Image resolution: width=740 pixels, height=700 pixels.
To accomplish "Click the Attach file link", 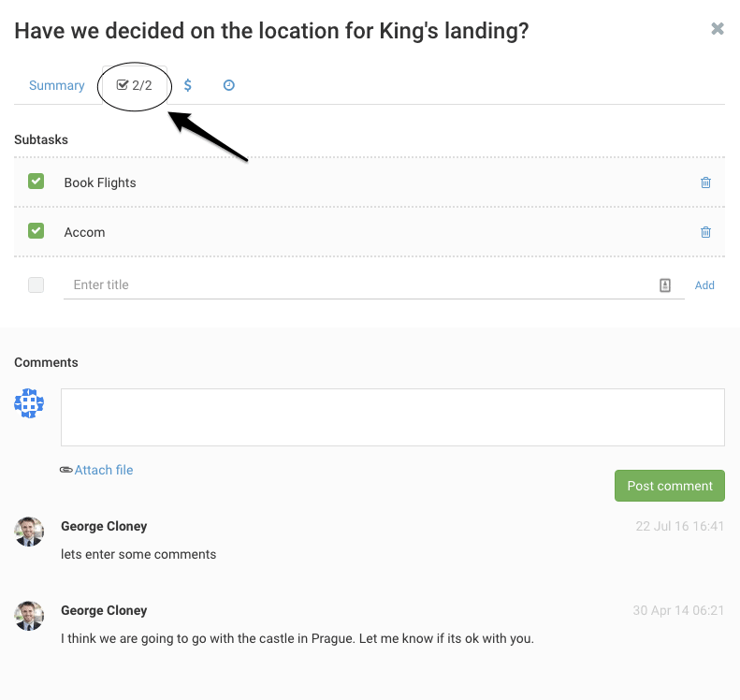I will pyautogui.click(x=104, y=470).
